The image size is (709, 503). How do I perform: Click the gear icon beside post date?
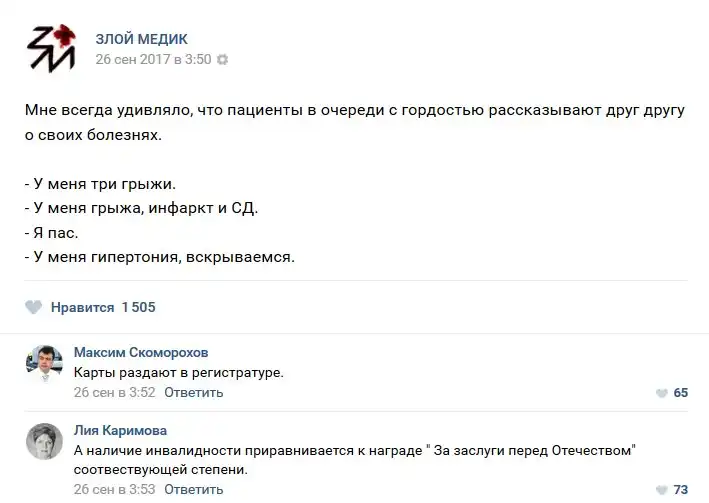[223, 59]
